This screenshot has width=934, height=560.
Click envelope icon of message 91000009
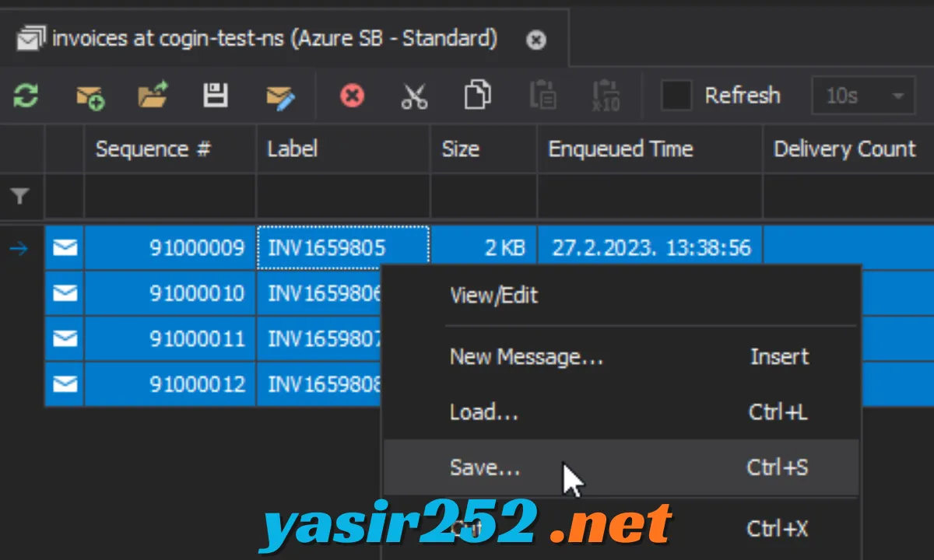65,248
